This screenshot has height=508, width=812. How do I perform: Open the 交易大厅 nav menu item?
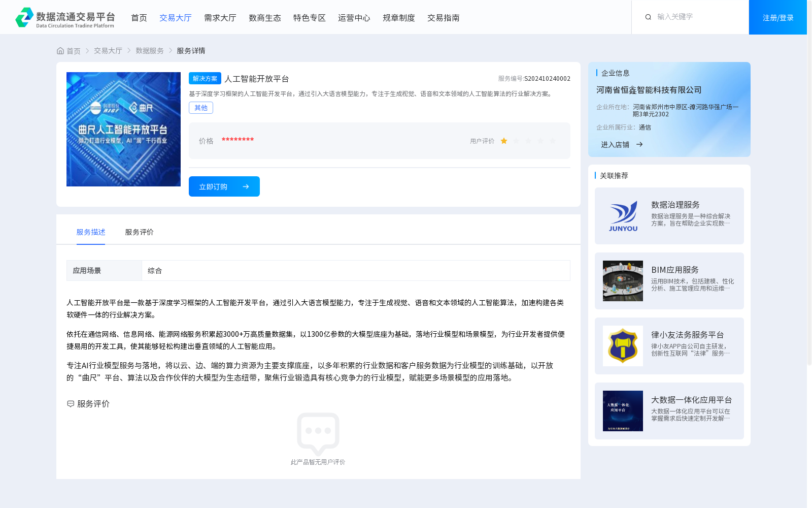coord(176,18)
